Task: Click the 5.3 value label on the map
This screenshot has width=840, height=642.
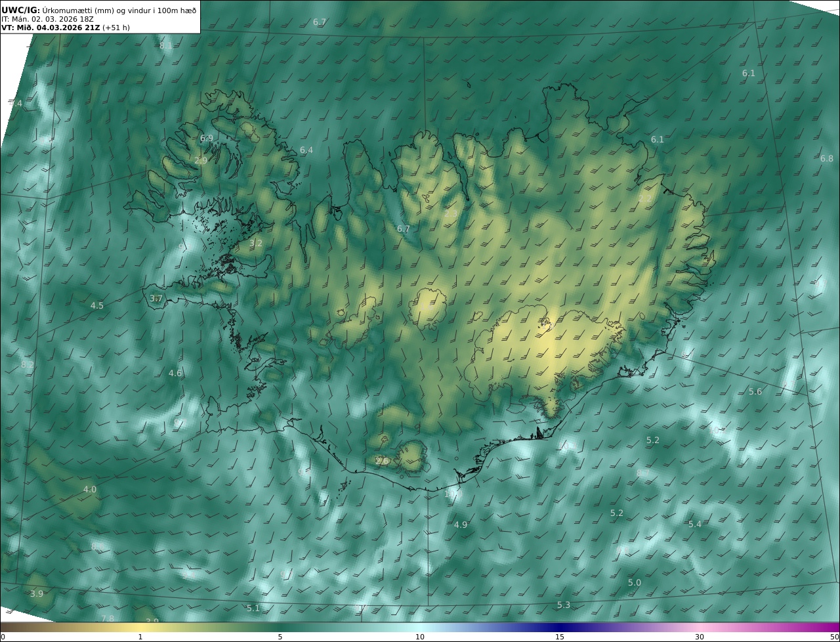Action: point(564,605)
